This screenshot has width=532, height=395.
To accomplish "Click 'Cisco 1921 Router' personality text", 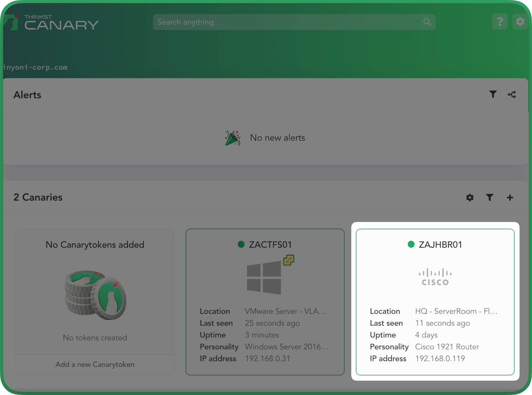I will tap(447, 347).
